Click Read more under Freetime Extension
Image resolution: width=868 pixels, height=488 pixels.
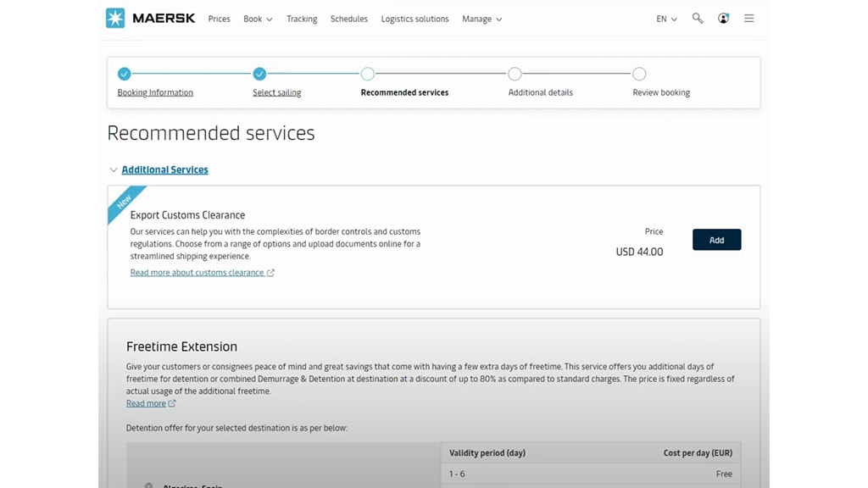[x=147, y=403]
